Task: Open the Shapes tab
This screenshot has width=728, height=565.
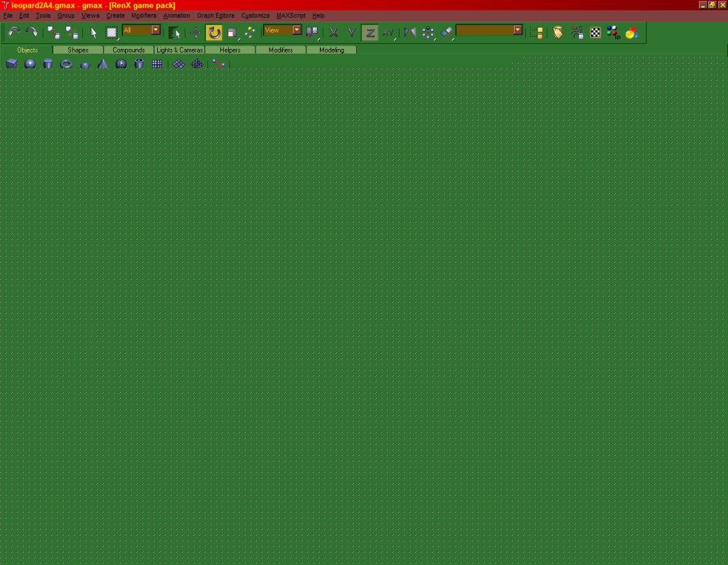Action: coord(78,50)
